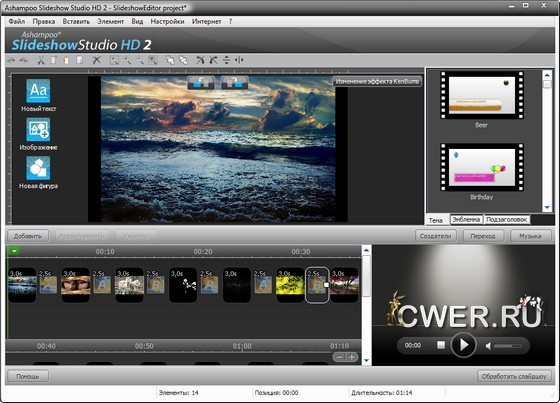Select the yellow foliage slide in the timeline
This screenshot has height=403, width=560.
point(290,285)
